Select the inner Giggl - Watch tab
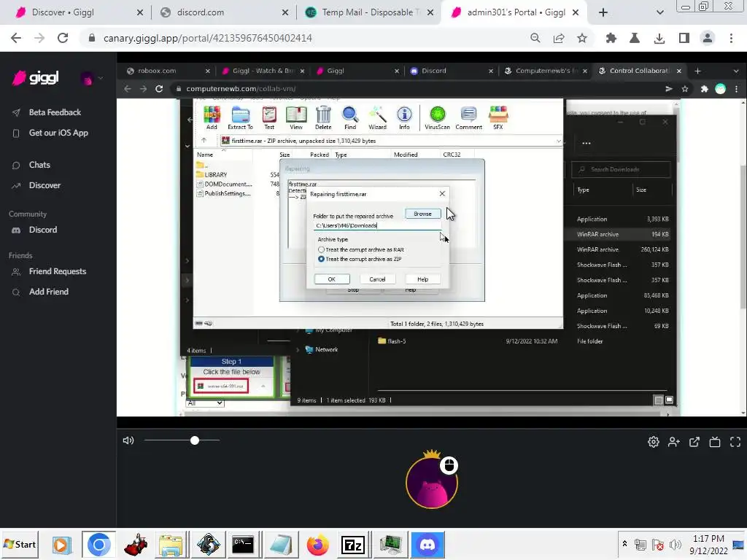This screenshot has height=560, width=747. (262, 71)
